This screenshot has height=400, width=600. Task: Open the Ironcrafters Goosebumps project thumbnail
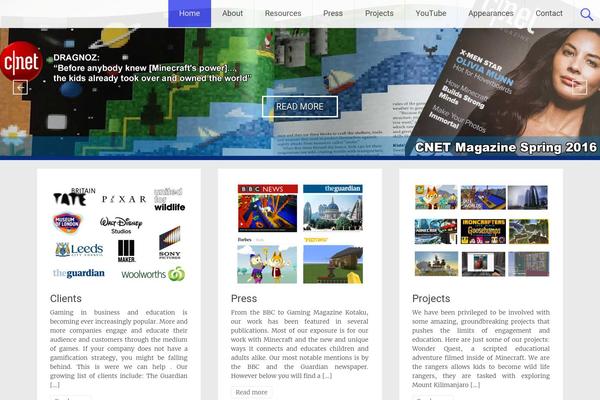[x=483, y=231]
